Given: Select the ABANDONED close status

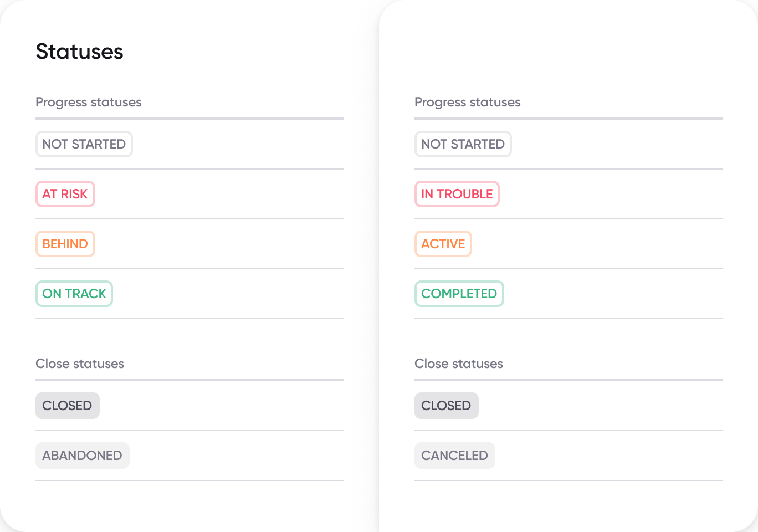Looking at the screenshot, I should 82,455.
